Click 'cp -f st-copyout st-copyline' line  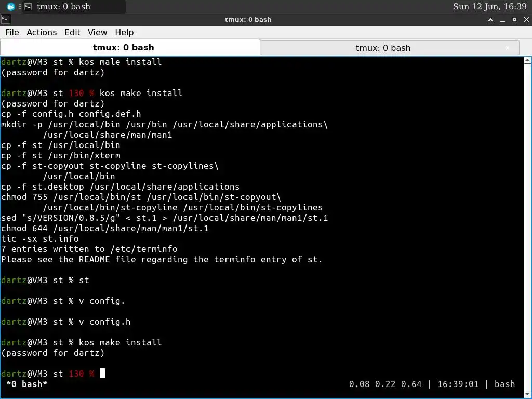(x=110, y=166)
